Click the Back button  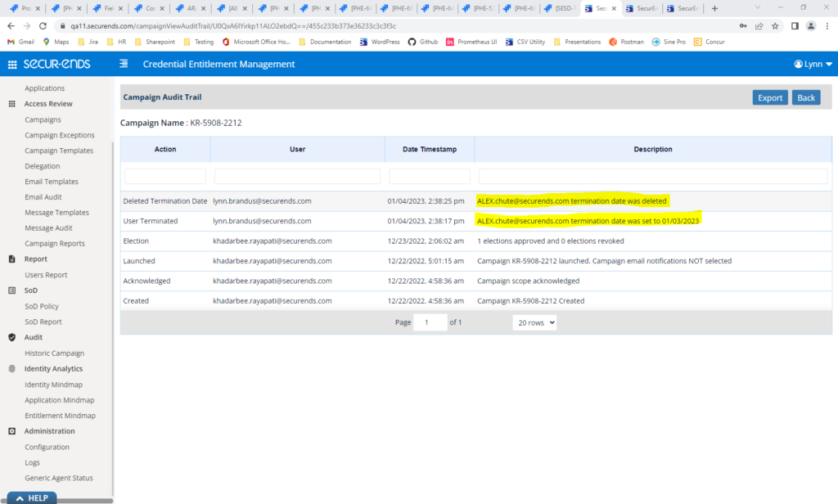[806, 98]
